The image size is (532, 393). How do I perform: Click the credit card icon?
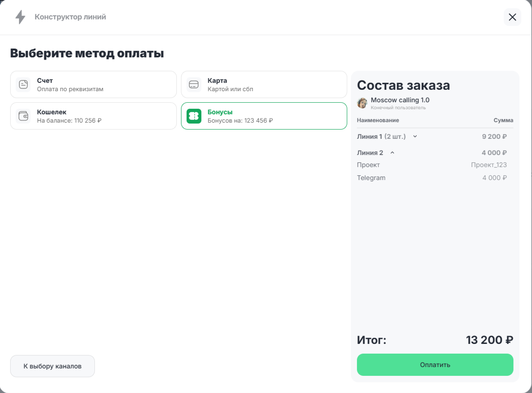click(x=194, y=84)
